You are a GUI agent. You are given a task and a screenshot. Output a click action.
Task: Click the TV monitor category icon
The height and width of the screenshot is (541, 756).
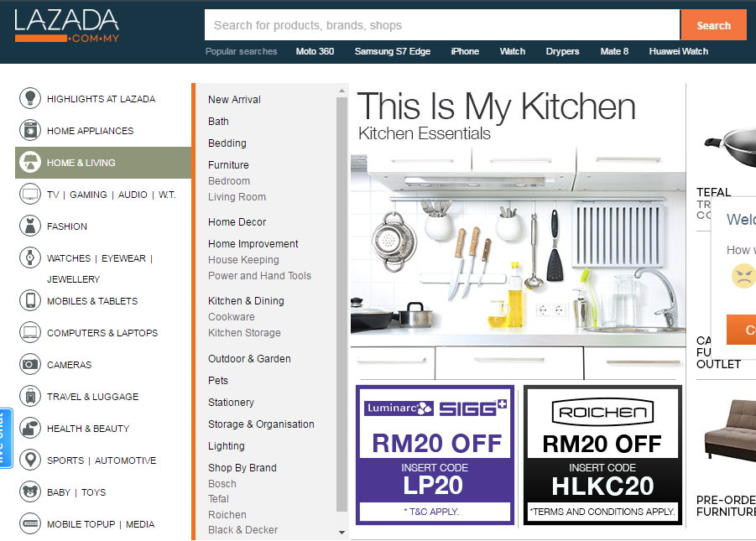(x=30, y=195)
